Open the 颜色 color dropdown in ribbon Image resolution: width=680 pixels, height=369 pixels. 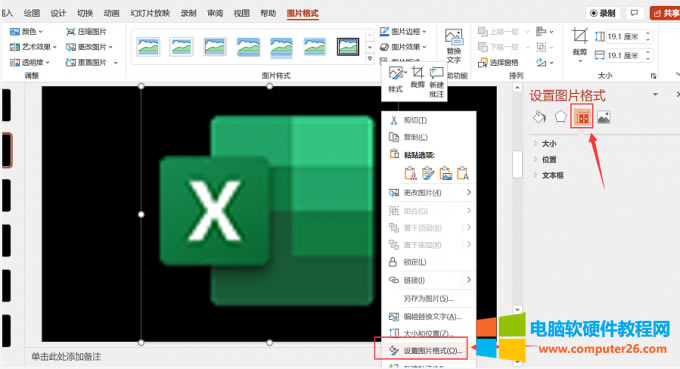(26, 32)
